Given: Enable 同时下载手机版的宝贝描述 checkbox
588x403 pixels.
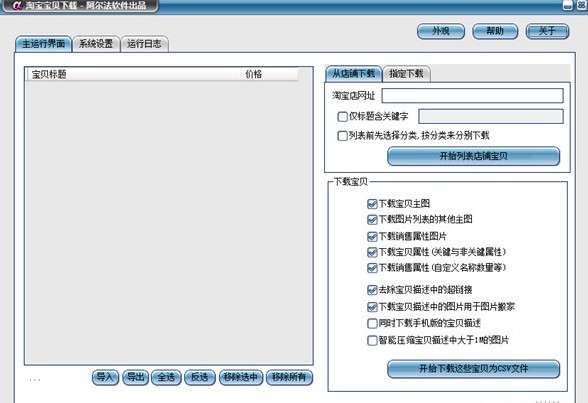Looking at the screenshot, I should point(372,323).
